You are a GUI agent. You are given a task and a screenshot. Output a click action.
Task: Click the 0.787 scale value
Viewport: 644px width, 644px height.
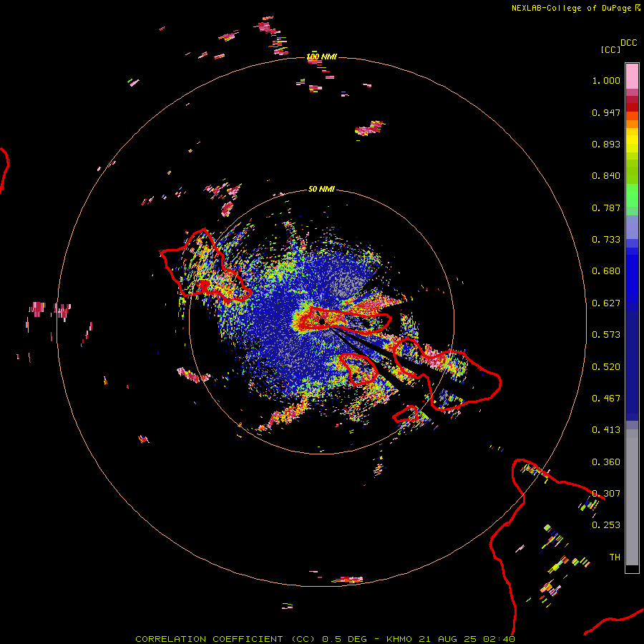606,208
